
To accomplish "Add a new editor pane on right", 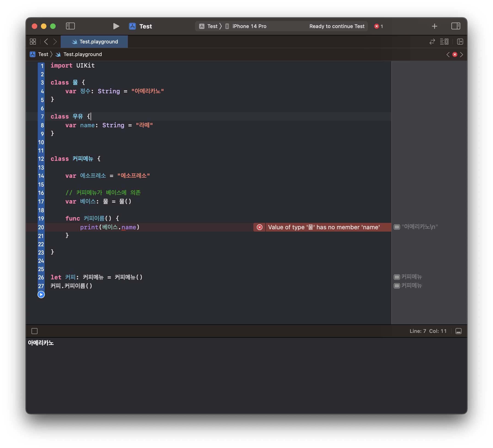I will pyautogui.click(x=460, y=42).
